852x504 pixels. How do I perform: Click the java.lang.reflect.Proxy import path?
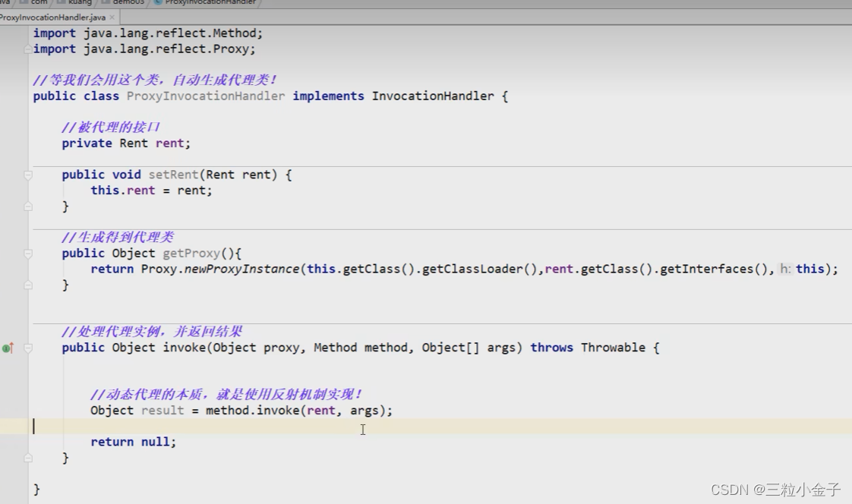(x=166, y=49)
